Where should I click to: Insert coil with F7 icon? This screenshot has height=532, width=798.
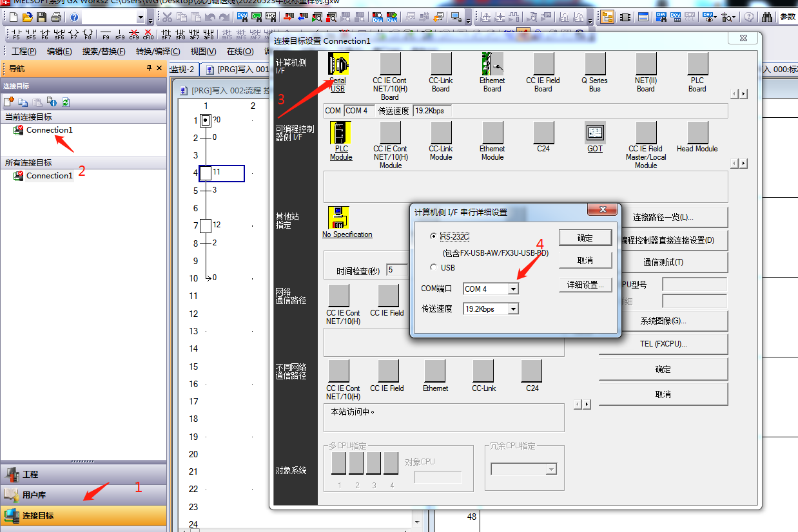pos(73,35)
